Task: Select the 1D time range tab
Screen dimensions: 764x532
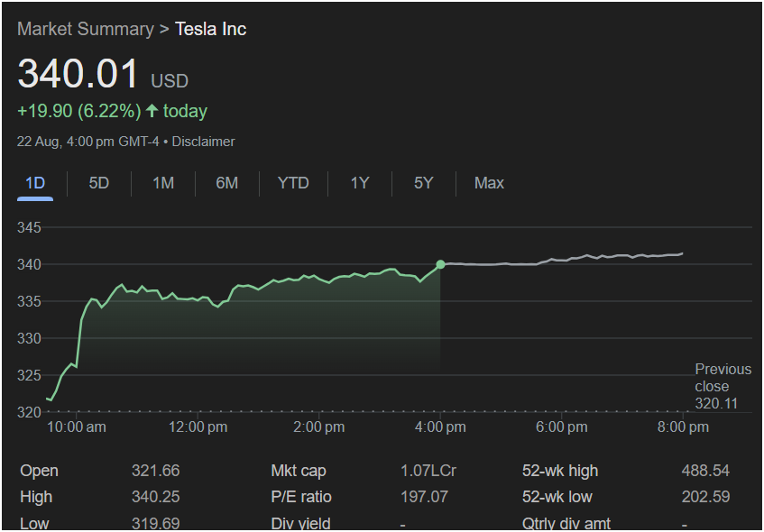Action: coord(35,183)
